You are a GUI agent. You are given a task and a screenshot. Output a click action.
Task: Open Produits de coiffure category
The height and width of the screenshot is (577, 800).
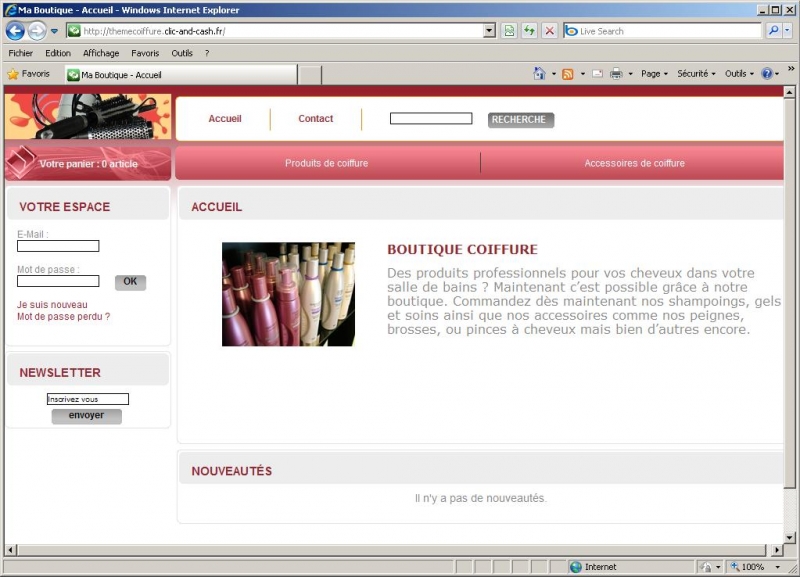tap(327, 163)
